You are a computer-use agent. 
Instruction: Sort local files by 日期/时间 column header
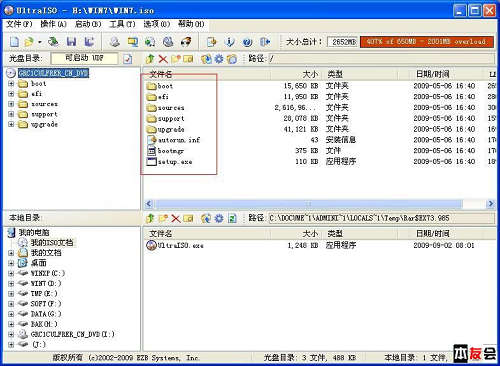tap(447, 233)
